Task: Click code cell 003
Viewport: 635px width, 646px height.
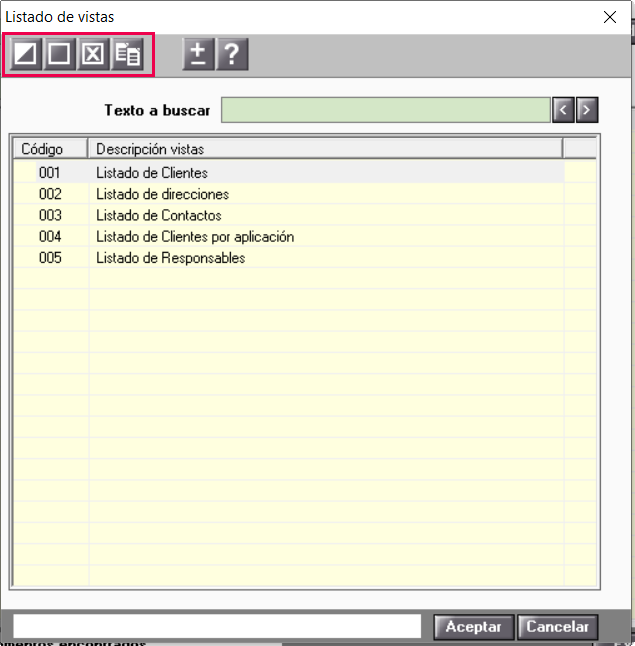Action: 50,215
